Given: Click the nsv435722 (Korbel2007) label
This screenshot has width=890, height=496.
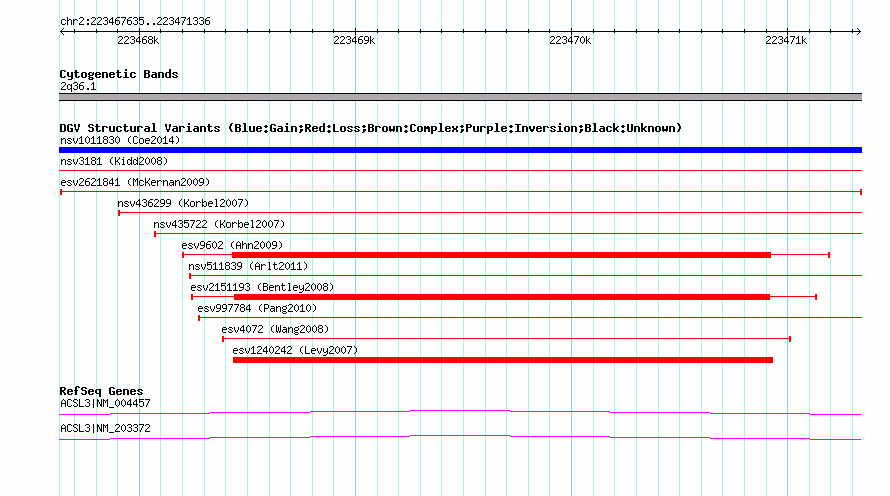Looking at the screenshot, I should click(x=219, y=224).
